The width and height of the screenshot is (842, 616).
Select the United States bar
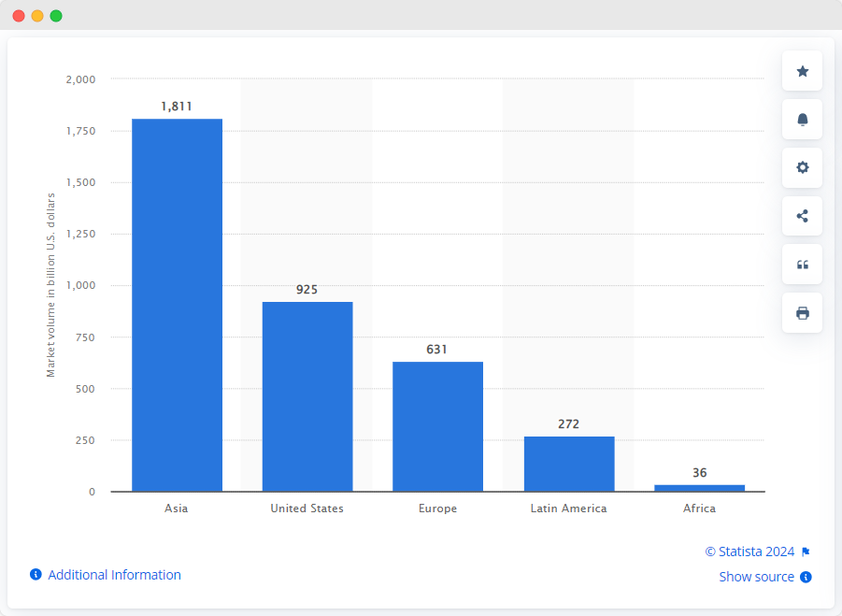click(307, 396)
